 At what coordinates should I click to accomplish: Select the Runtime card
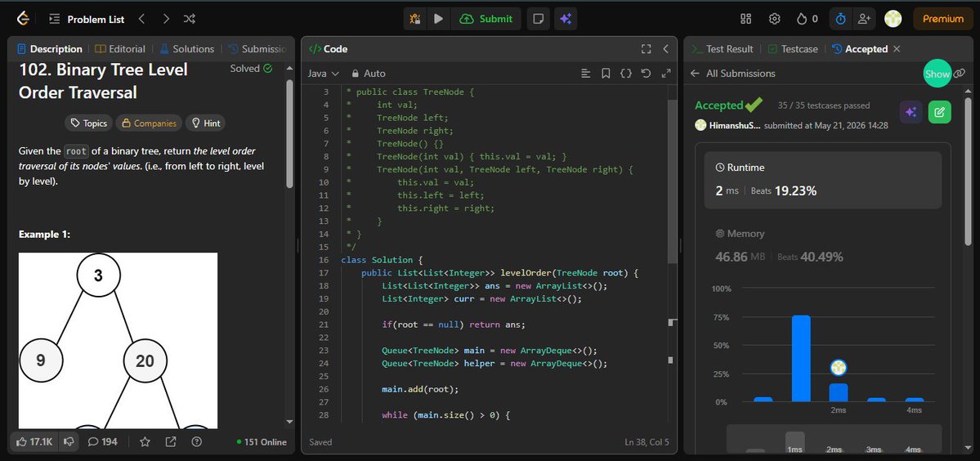(822, 180)
